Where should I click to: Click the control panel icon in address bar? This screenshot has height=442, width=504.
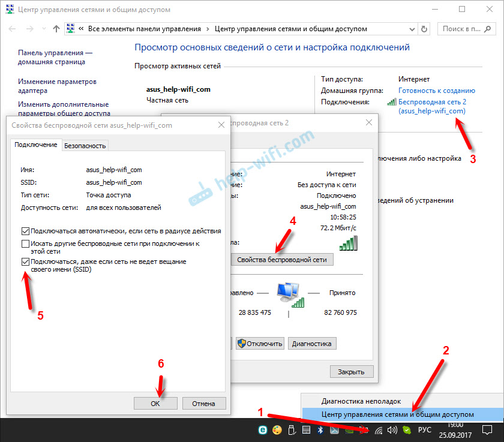70,29
